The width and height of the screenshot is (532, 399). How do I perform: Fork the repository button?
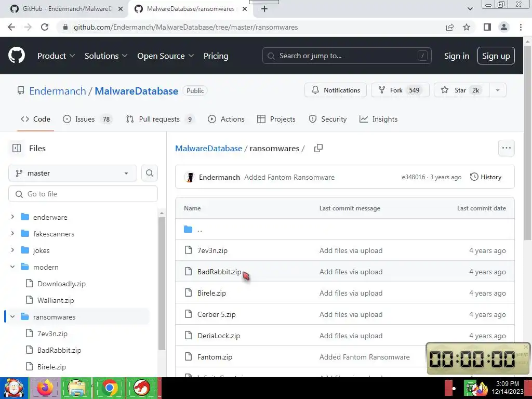[400, 90]
